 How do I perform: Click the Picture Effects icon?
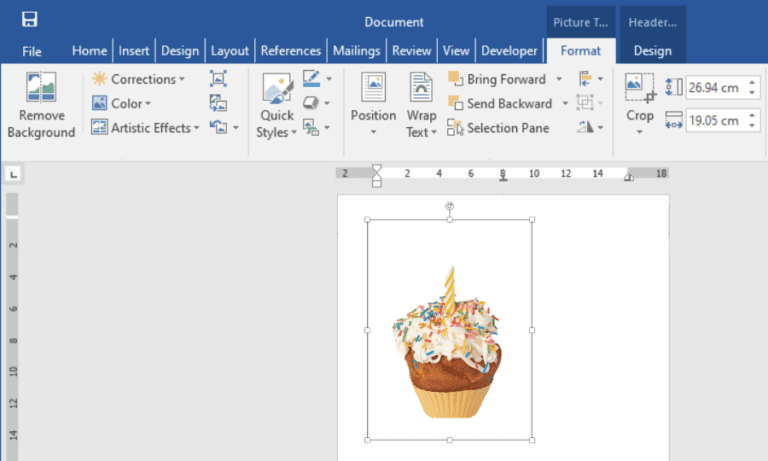[311, 103]
